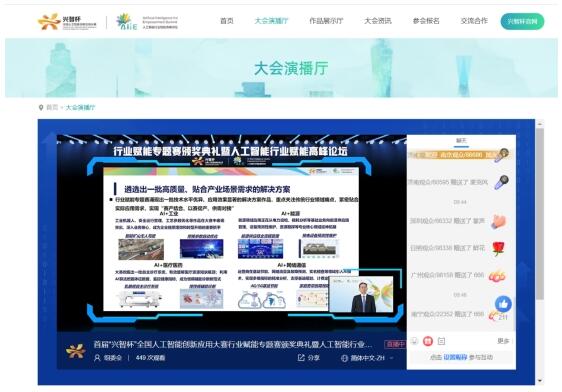This screenshot has height=392, width=562.
Task: Open the 简体中文-ZH language dropdown
Action: click(x=368, y=358)
